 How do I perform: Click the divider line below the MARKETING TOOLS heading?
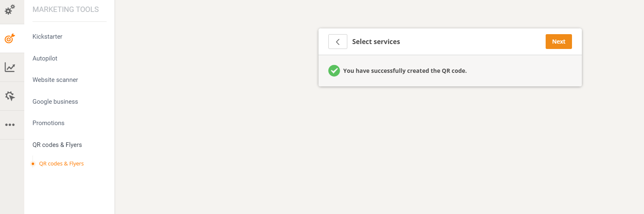coord(69,21)
